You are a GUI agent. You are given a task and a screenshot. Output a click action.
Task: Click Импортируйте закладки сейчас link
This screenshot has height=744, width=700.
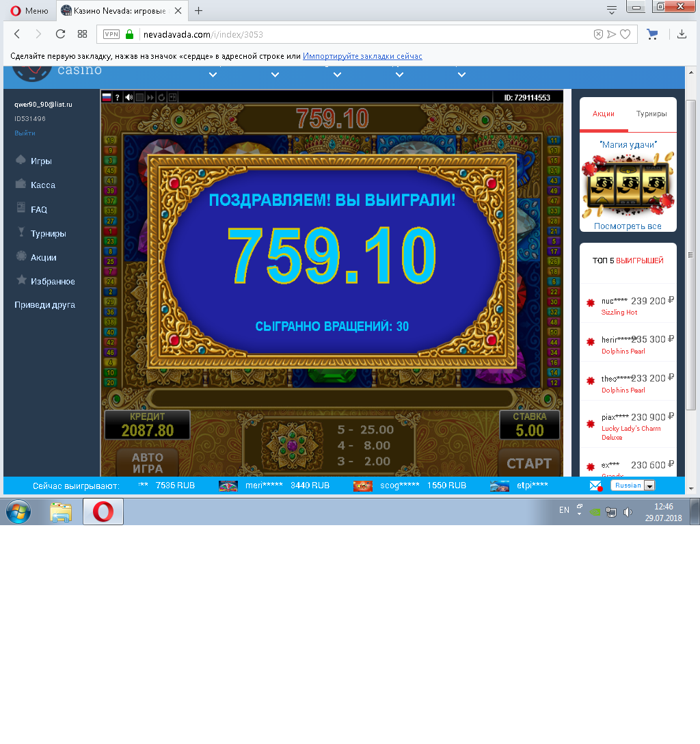click(362, 56)
